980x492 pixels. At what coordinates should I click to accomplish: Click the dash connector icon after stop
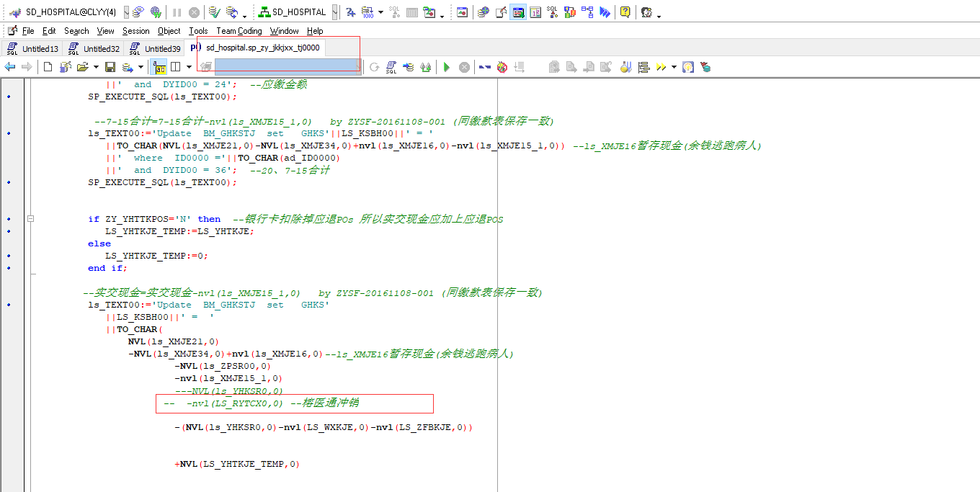pyautogui.click(x=485, y=67)
